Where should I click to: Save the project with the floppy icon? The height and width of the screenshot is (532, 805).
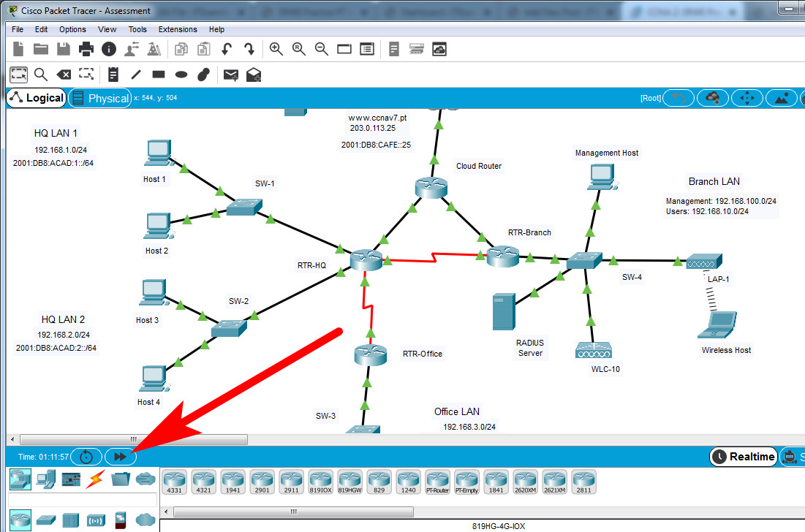[x=63, y=49]
